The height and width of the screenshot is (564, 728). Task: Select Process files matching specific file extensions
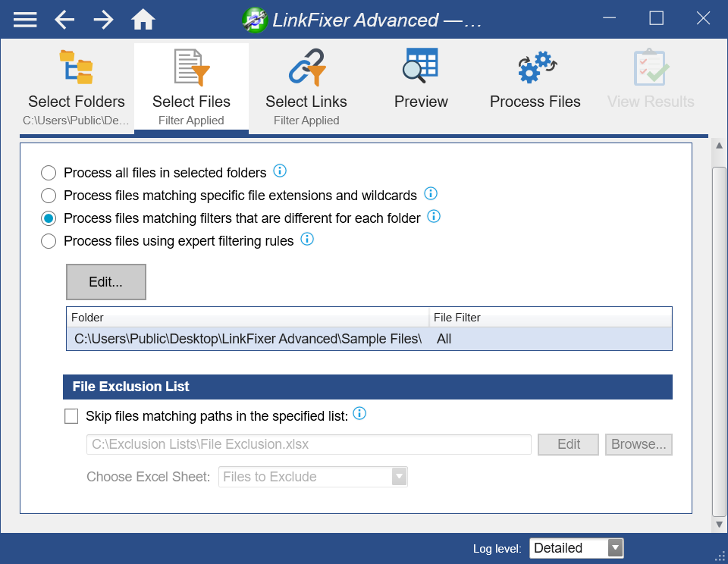click(x=49, y=196)
